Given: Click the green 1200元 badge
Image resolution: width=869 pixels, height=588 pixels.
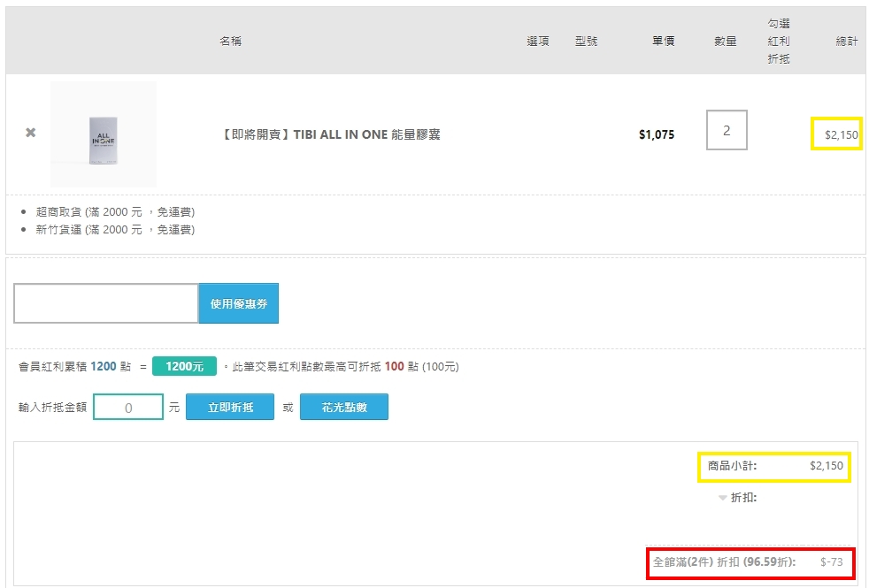Looking at the screenshot, I should click(184, 366).
